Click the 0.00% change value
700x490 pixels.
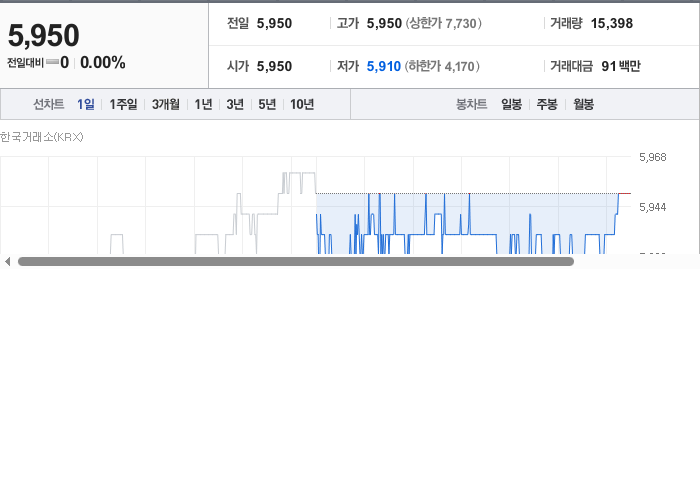click(103, 62)
